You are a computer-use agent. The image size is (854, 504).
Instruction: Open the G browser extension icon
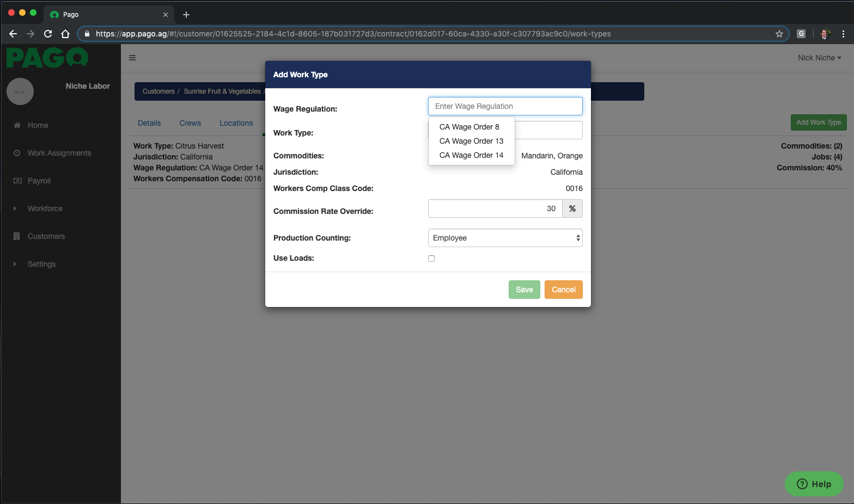[x=801, y=34]
